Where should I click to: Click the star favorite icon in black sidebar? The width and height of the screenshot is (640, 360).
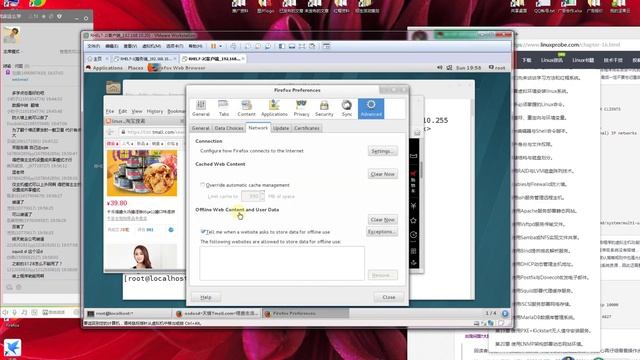pyautogui.click(x=413, y=220)
